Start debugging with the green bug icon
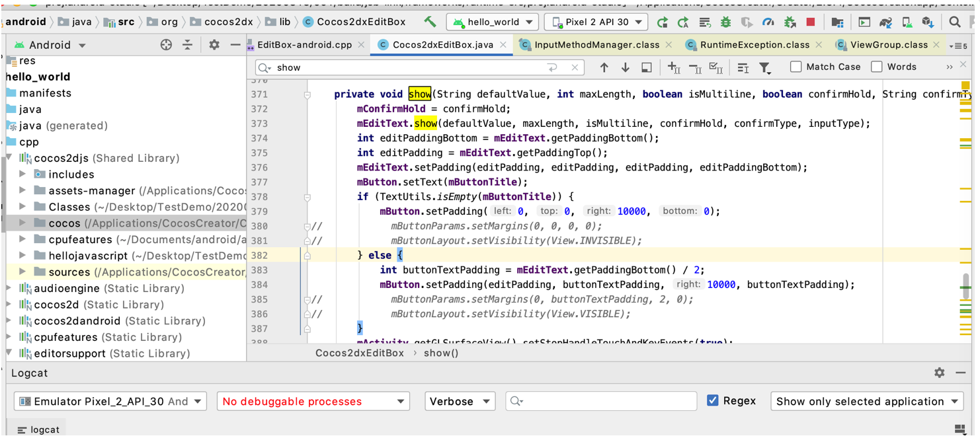980x440 pixels. click(x=726, y=22)
